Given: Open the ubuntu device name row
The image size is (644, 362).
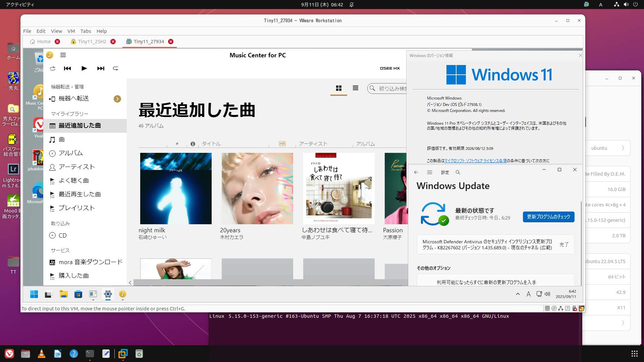Looking at the screenshot, I should (x=608, y=148).
